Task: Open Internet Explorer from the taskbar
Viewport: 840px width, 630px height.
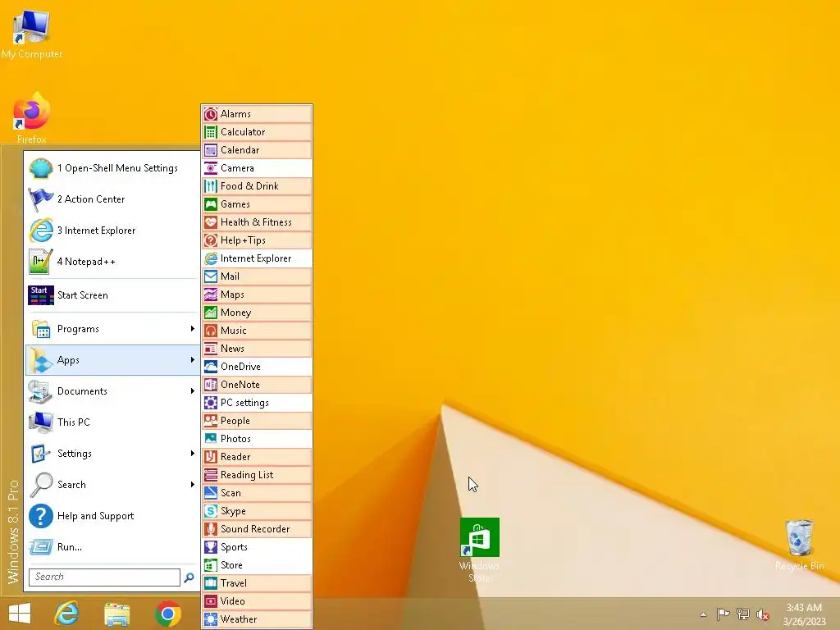Action: click(67, 614)
